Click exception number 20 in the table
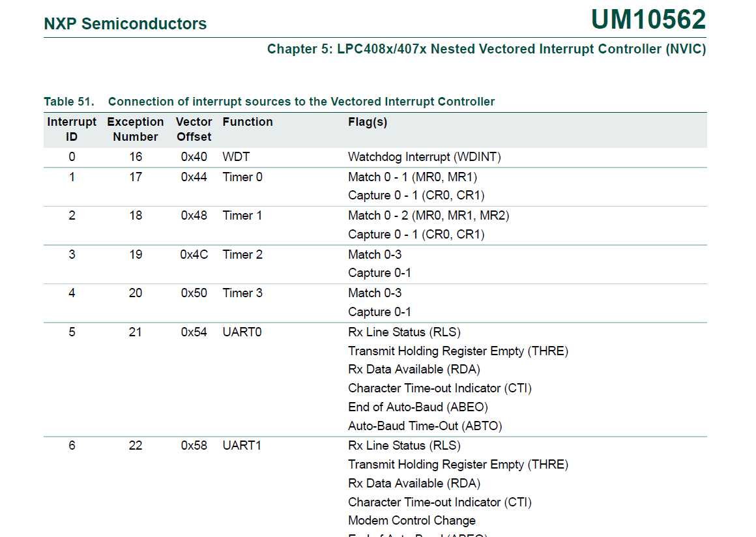 [136, 293]
